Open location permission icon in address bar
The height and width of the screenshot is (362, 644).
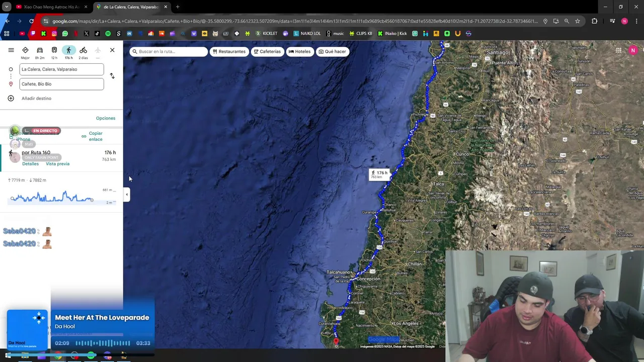(545, 21)
